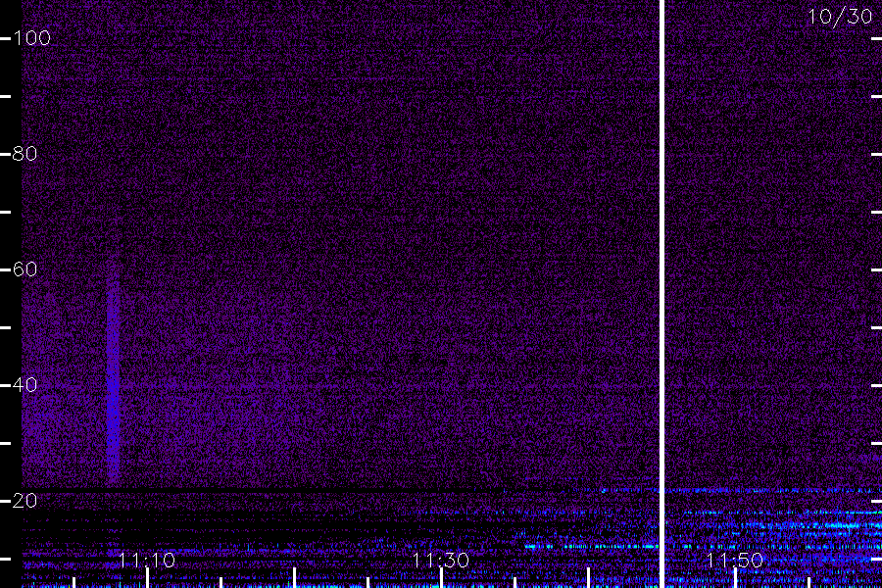Click the 11:50 time axis label
882x588 pixels.
pyautogui.click(x=735, y=561)
